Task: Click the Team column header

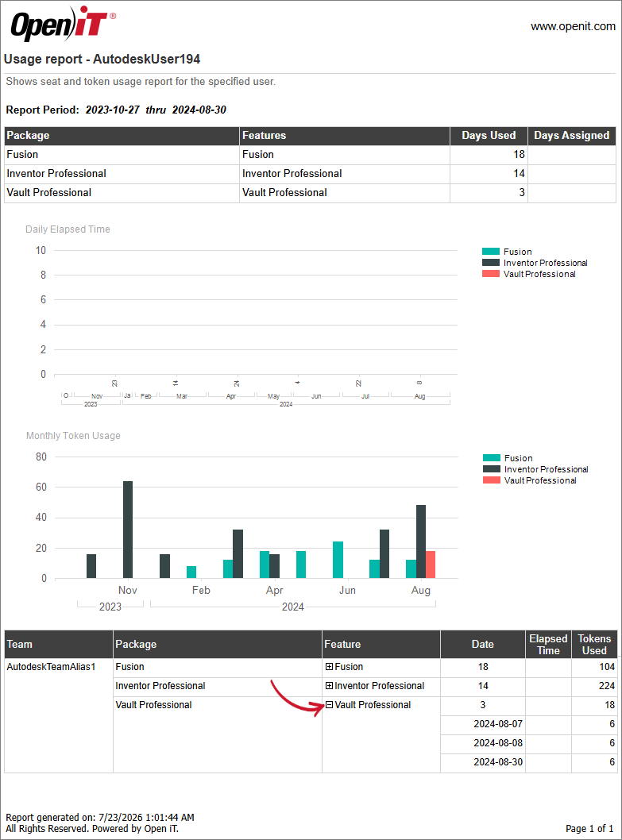Action: pos(59,644)
